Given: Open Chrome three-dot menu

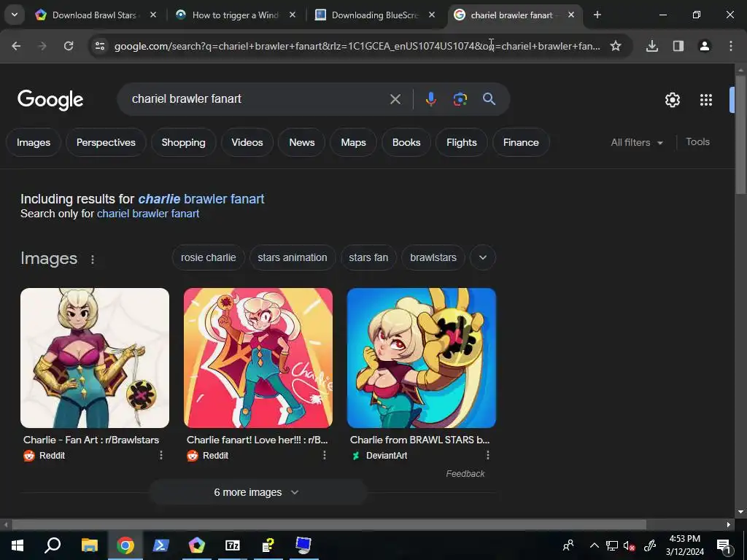Looking at the screenshot, I should 731,46.
